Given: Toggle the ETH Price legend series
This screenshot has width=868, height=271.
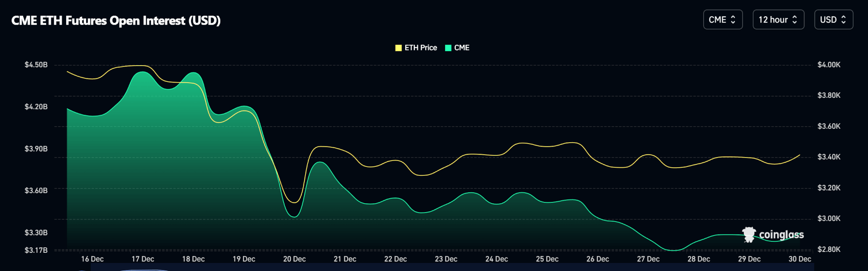Looking at the screenshot, I should [x=420, y=48].
